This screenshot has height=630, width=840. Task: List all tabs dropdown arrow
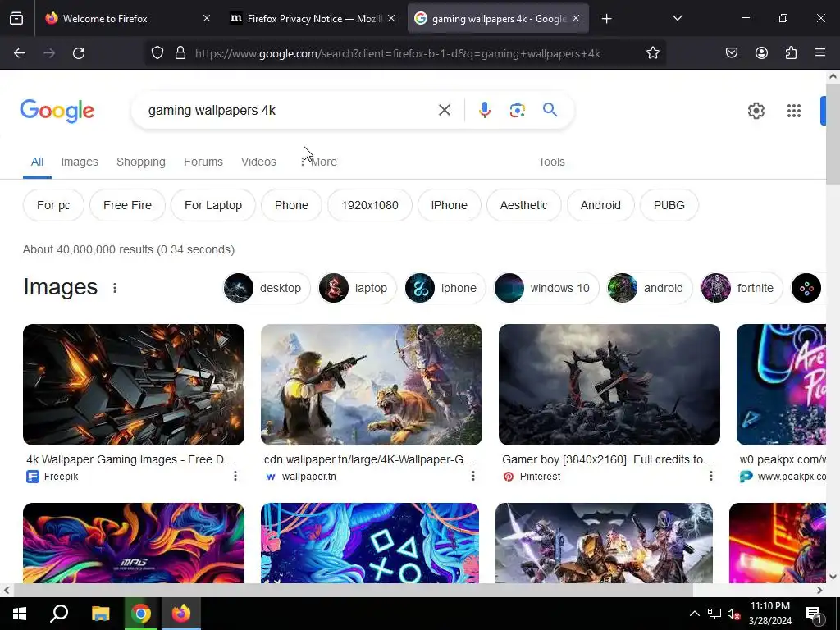click(x=677, y=19)
